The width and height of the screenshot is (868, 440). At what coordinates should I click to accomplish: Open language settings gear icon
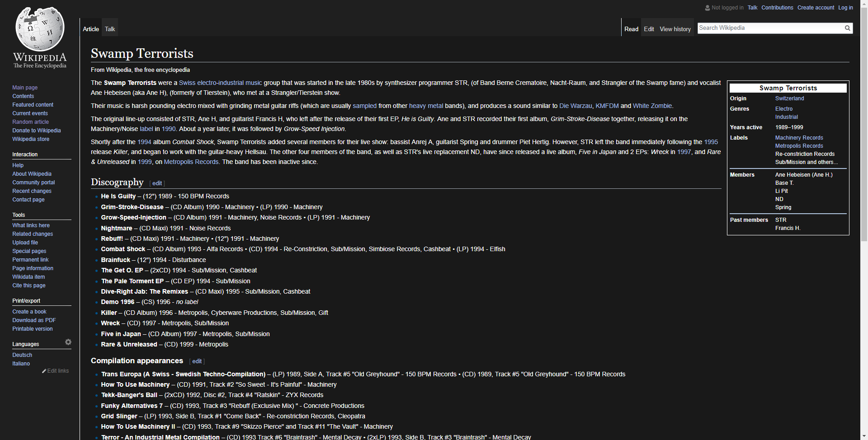[x=68, y=342]
